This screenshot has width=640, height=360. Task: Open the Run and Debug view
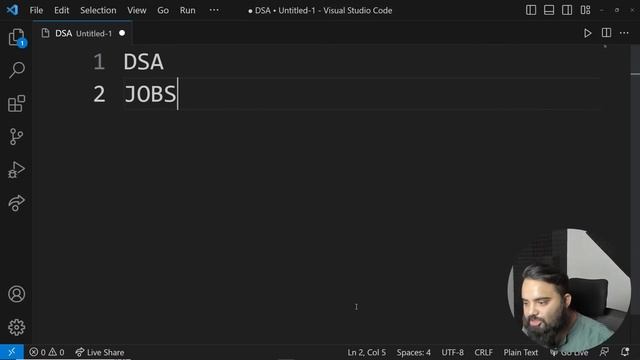(x=16, y=170)
